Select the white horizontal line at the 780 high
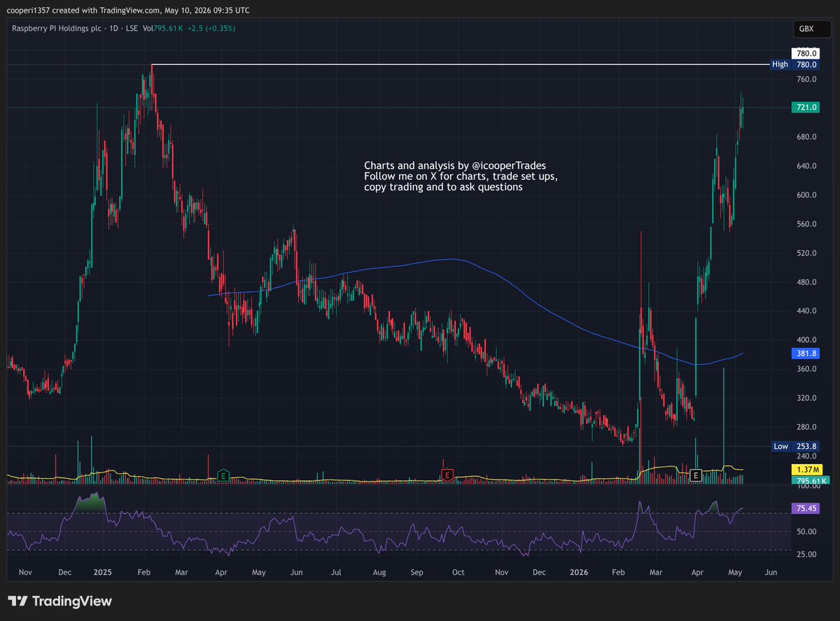The image size is (840, 621). pos(462,64)
